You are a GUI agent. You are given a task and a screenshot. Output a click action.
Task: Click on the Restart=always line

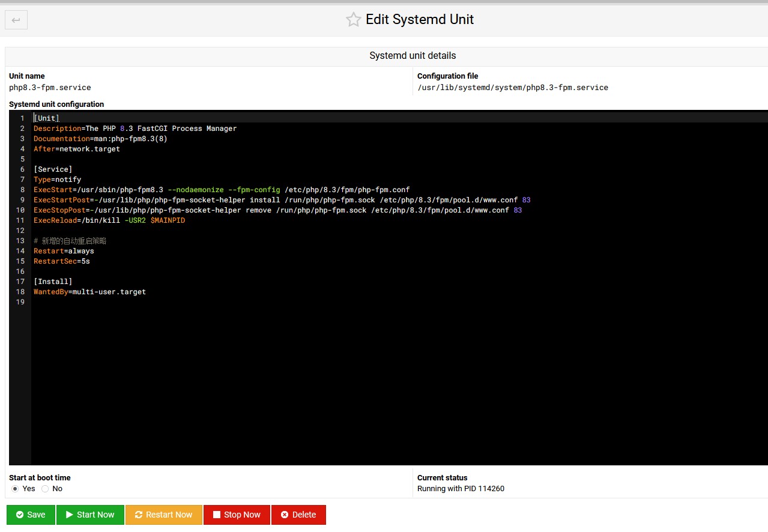[x=64, y=251]
